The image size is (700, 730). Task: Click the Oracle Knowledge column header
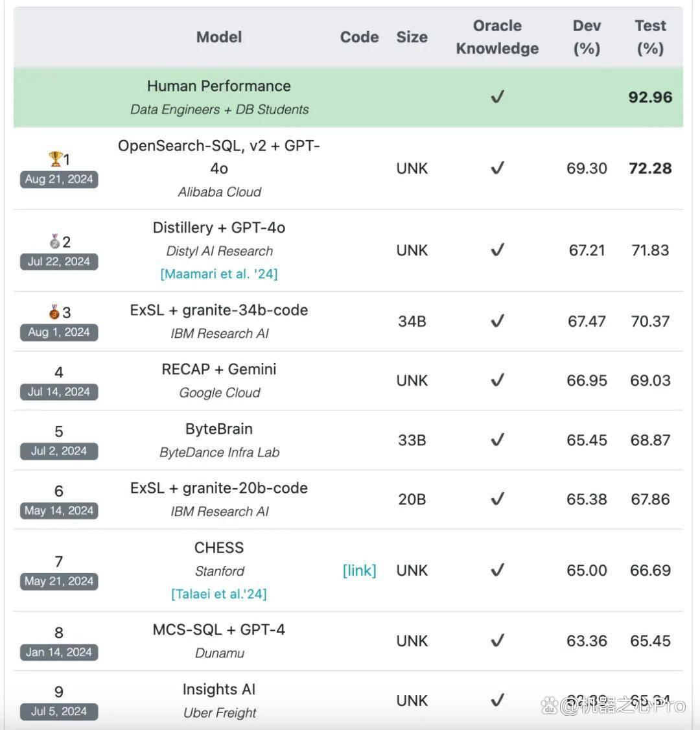pyautogui.click(x=497, y=37)
